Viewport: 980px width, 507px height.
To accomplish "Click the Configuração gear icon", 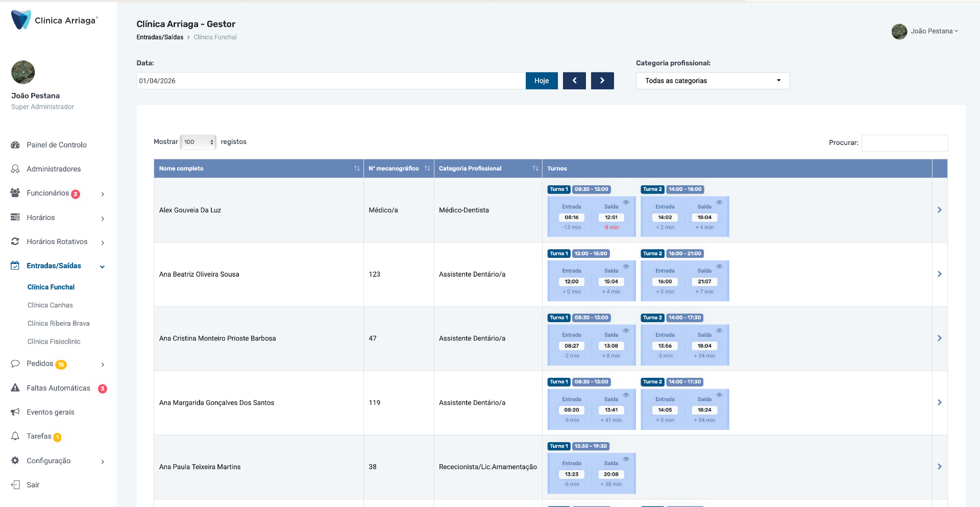I will pos(15,461).
